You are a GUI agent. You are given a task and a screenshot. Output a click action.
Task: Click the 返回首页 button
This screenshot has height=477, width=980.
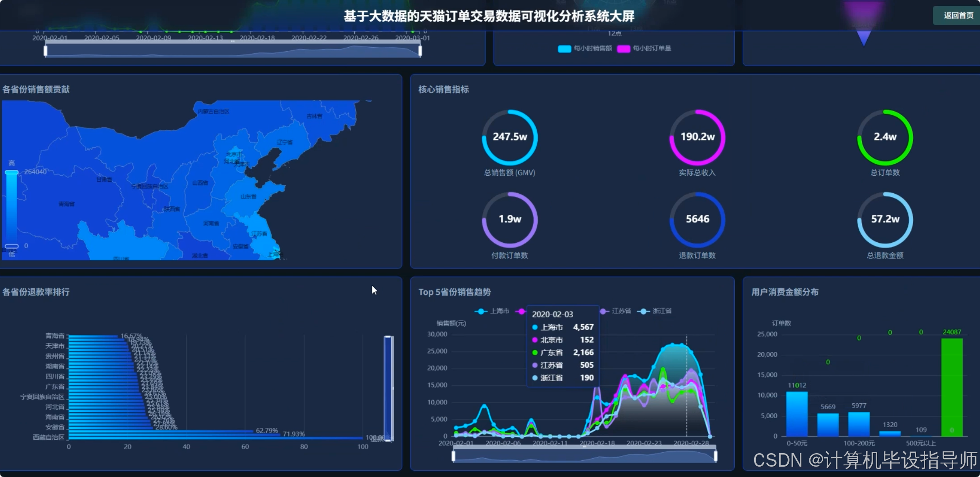click(958, 16)
